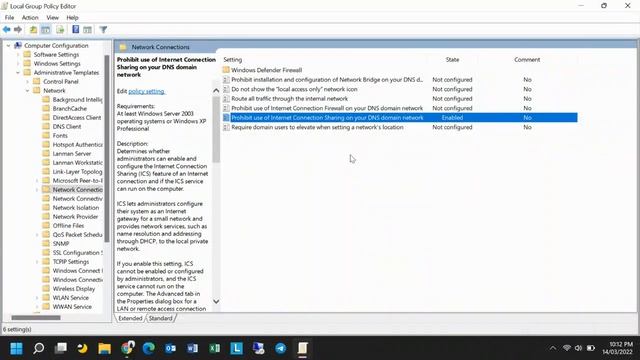
Task: Toggle the Show/Hide Console Tree toolbar icon
Action: [x=46, y=29]
